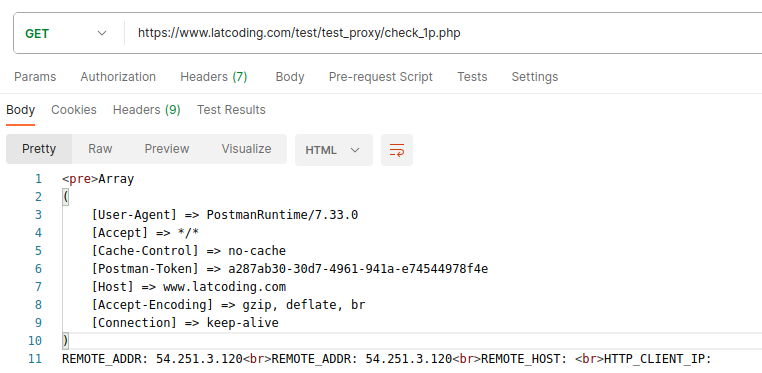Click the Connection keep-alive line
The width and height of the screenshot is (762, 373).
(x=185, y=322)
